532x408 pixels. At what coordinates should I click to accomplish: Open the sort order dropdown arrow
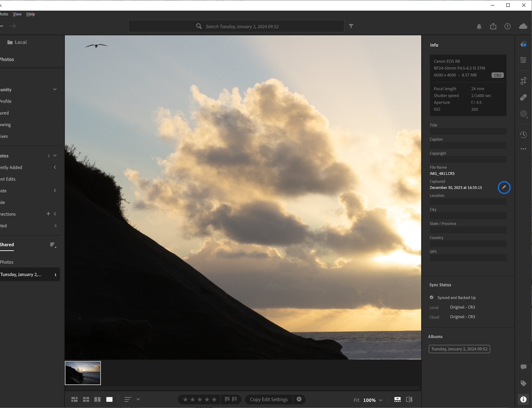click(x=138, y=399)
